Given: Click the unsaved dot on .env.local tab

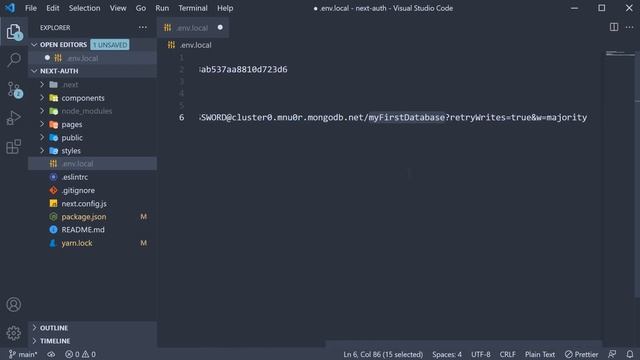Looking at the screenshot, I should coord(220,27).
